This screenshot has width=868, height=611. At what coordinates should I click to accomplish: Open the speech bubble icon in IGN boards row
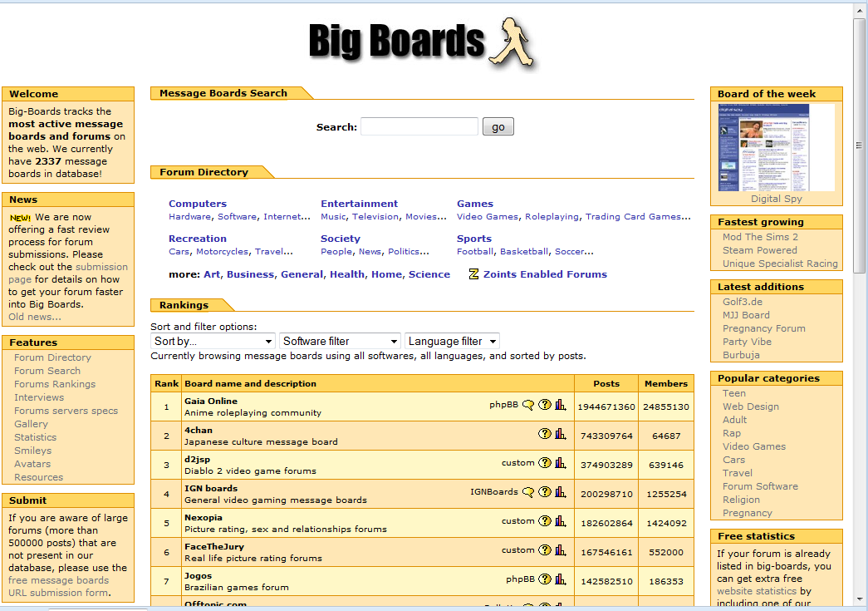coord(528,492)
